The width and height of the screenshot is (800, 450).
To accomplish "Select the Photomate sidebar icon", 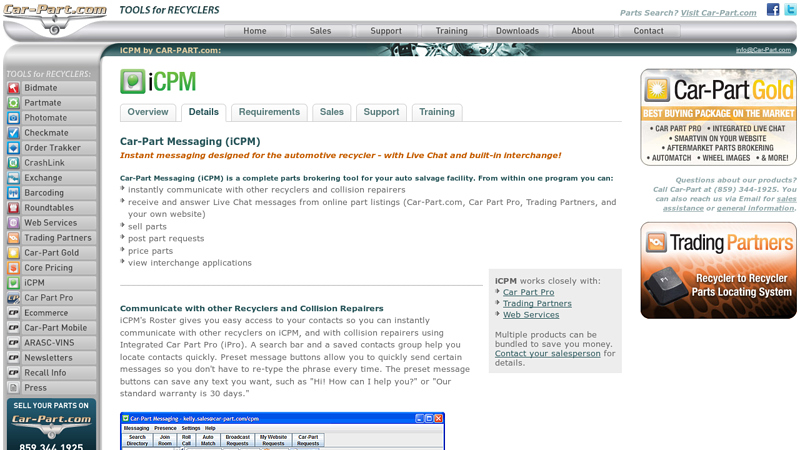I will (x=13, y=118).
